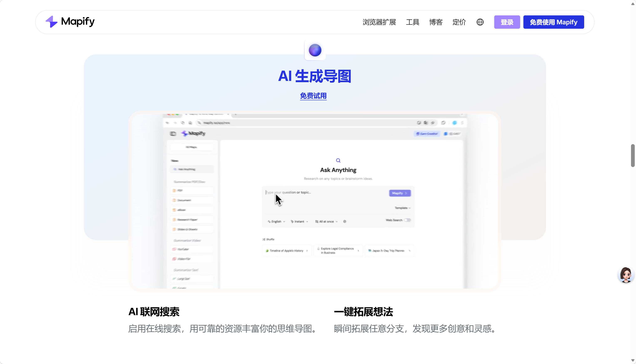Viewport: 636px width, 364px height.
Task: Click the 一键拓展想法 heading
Action: (363, 312)
